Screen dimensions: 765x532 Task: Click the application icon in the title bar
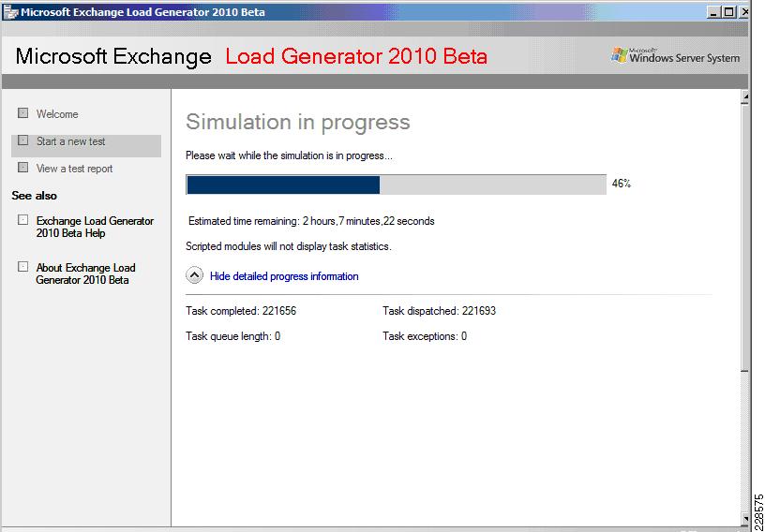[x=10, y=11]
